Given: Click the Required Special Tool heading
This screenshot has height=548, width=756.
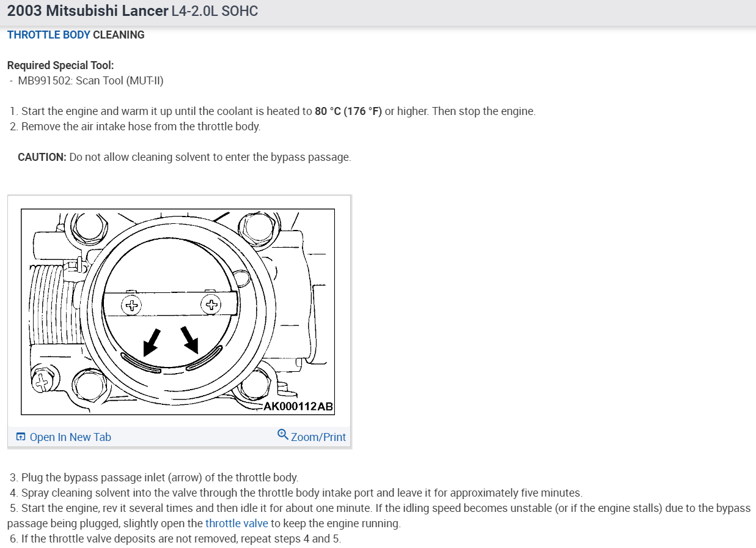Looking at the screenshot, I should click(61, 65).
